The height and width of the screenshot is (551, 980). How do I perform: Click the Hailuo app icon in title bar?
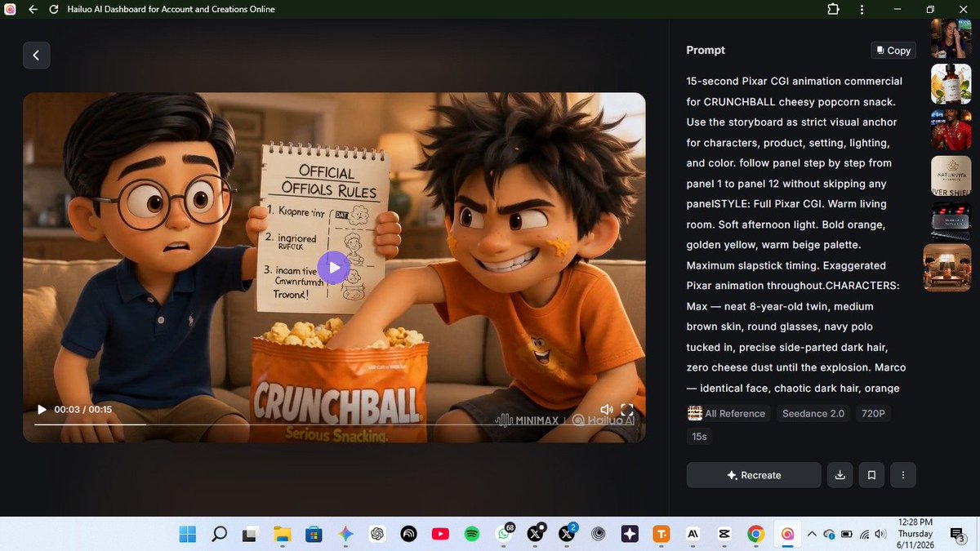9,9
